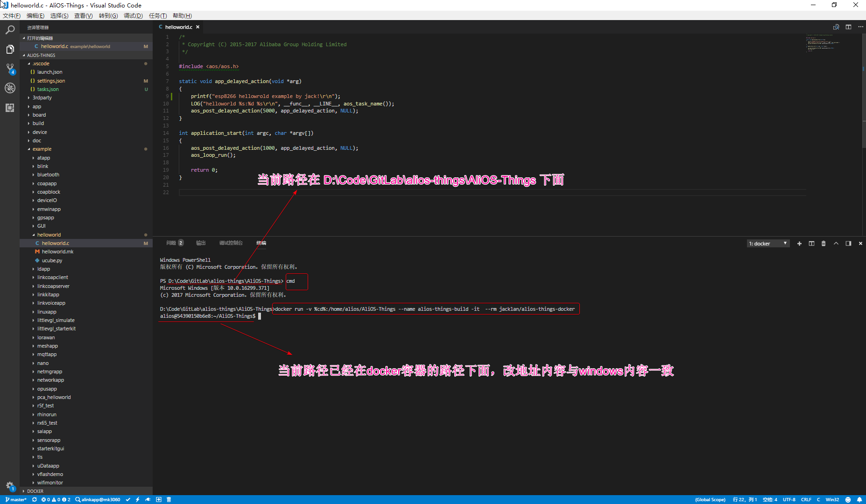Image resolution: width=866 pixels, height=504 pixels.
Task: Open the 任务(T) menu
Action: click(x=158, y=16)
